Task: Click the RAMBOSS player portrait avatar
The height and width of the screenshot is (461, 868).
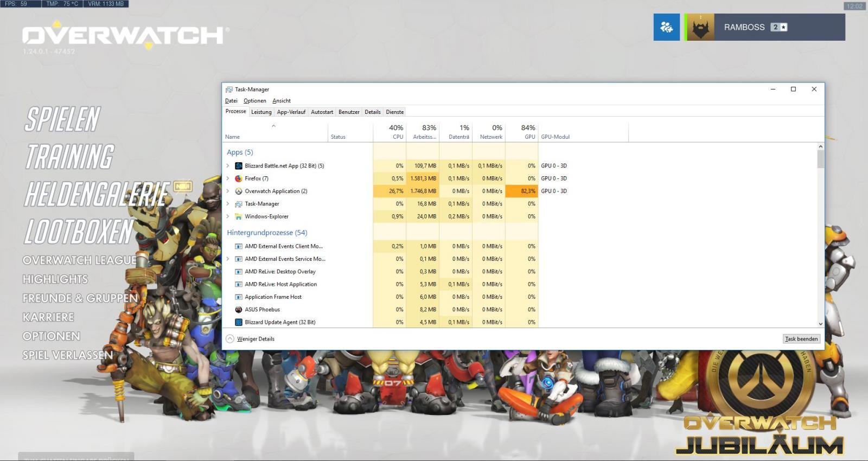Action: coord(700,27)
